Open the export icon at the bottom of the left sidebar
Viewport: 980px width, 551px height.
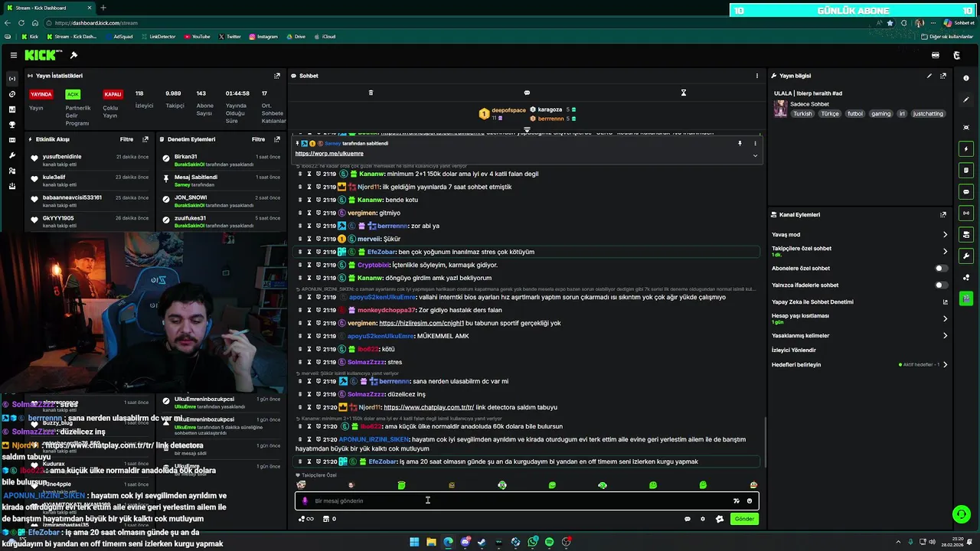pyautogui.click(x=11, y=186)
